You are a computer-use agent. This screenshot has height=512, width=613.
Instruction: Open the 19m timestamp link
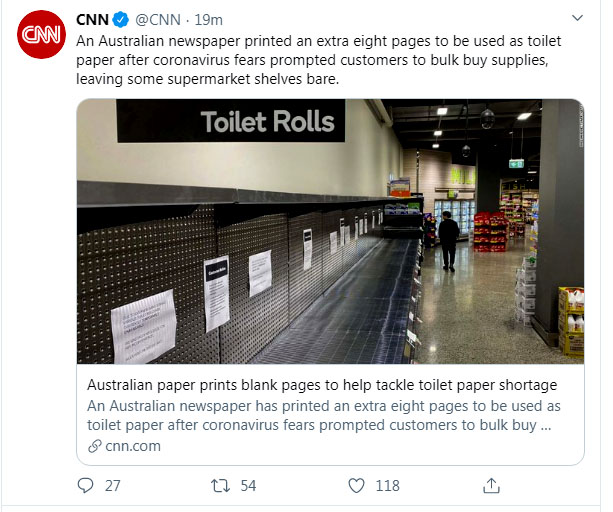(x=208, y=19)
